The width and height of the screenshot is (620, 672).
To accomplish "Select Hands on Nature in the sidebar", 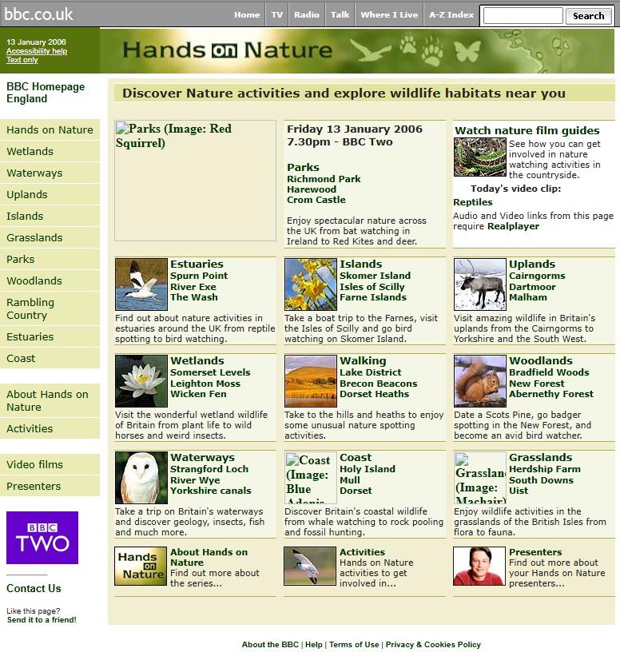I will 50,130.
